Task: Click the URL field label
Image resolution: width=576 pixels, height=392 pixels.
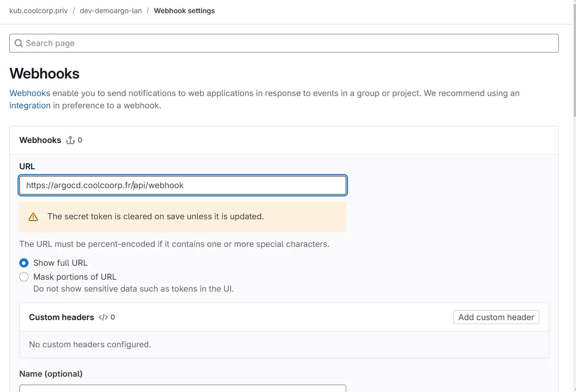Action: (27, 166)
